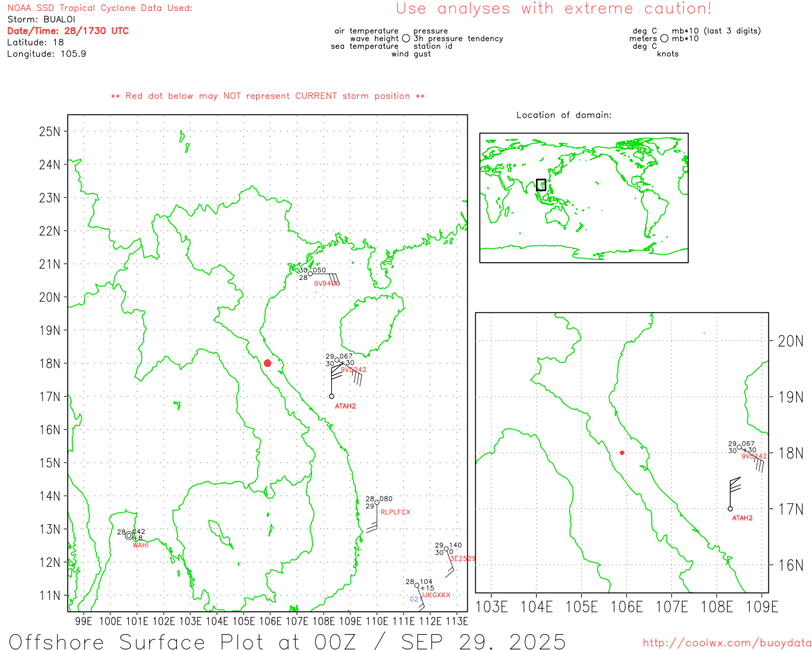The height and width of the screenshot is (650, 812).
Task: Click the legend circle beside 'pressure' label
Action: coord(406,38)
